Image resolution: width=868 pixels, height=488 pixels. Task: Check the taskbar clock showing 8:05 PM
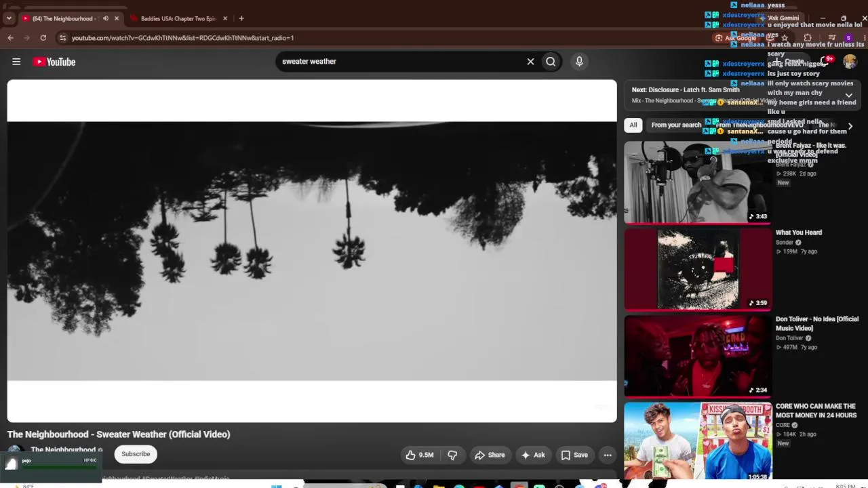(x=845, y=486)
